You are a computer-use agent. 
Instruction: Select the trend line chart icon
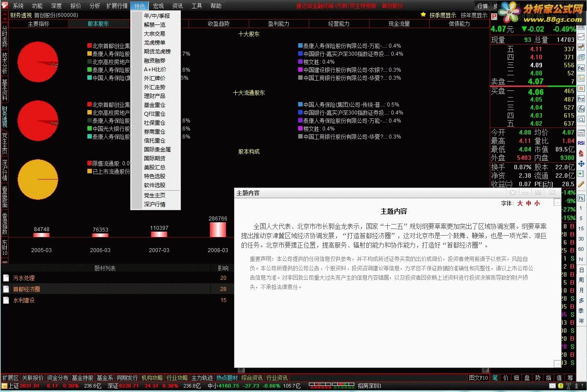[x=581, y=37]
